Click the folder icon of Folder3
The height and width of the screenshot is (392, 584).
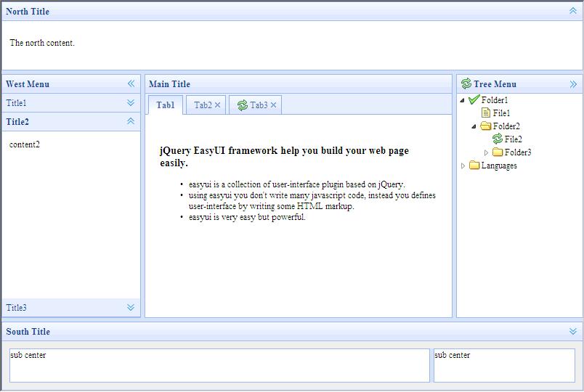click(x=498, y=152)
